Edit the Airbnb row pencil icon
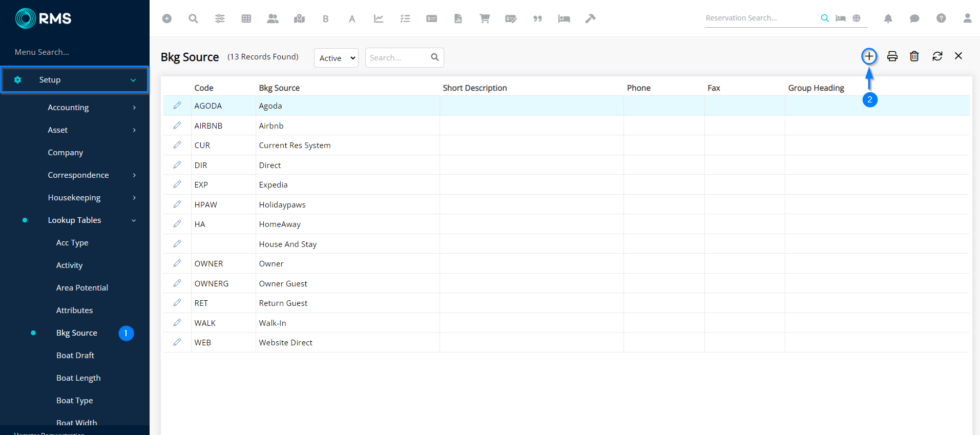The image size is (980, 435). [177, 126]
